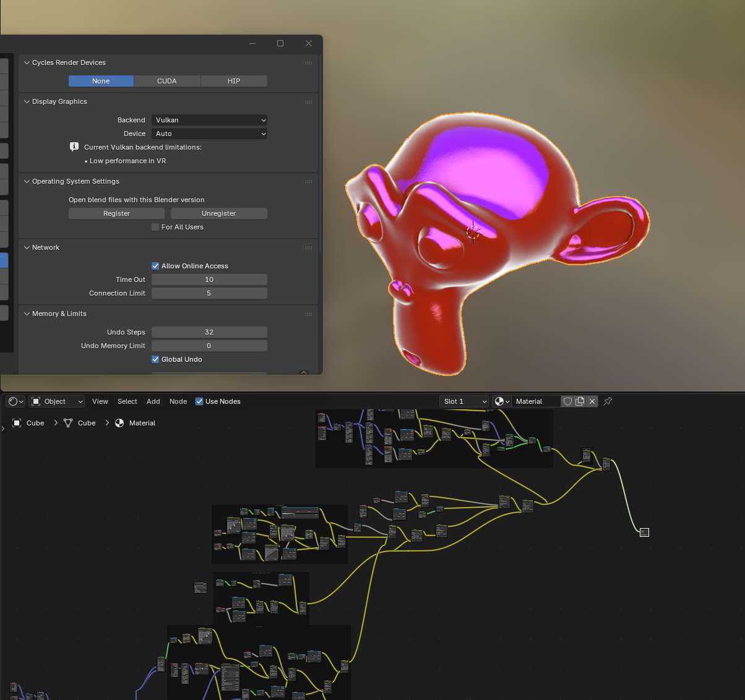Open the Slot 1 material slot dropdown

(x=464, y=401)
